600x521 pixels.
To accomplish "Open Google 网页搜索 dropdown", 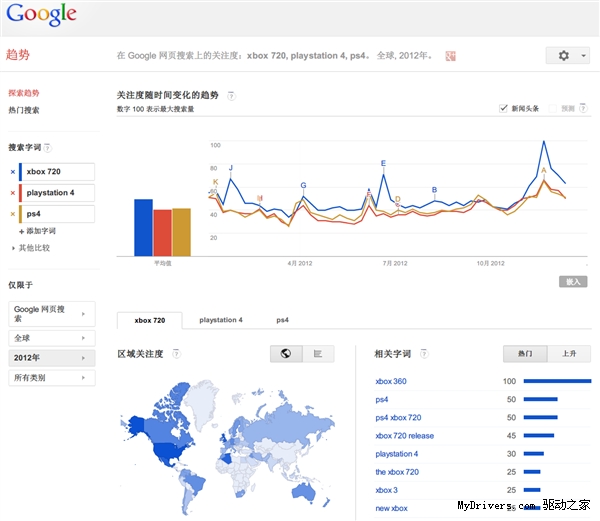I will tap(52, 314).
